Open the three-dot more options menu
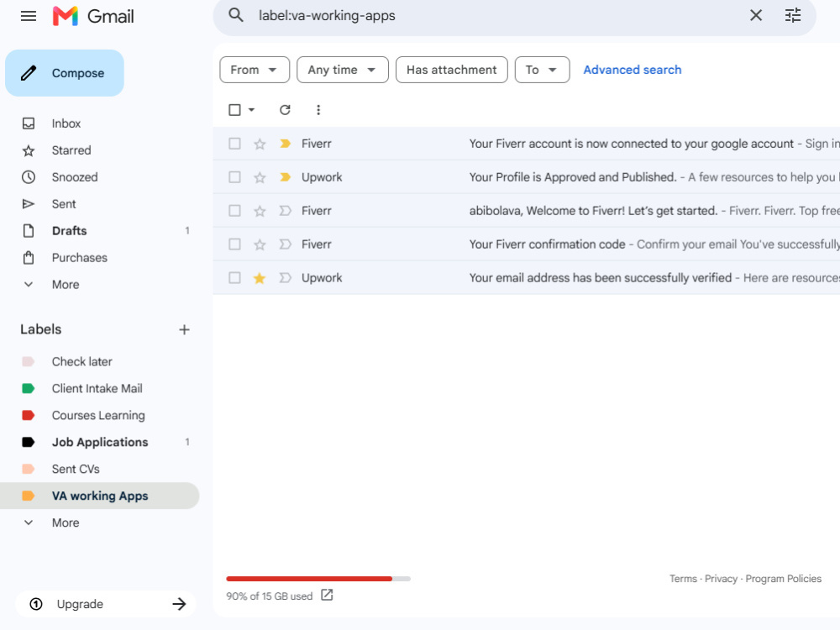840x630 pixels. (x=318, y=110)
